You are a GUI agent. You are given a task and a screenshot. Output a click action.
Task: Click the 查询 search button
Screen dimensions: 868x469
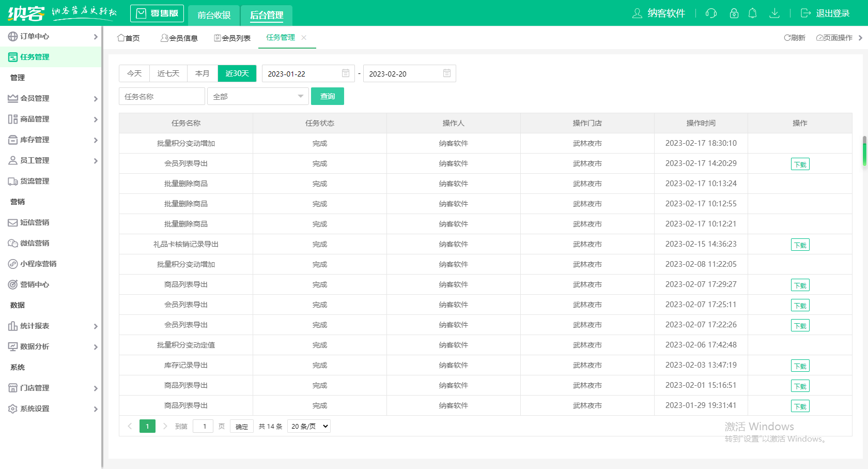(328, 96)
